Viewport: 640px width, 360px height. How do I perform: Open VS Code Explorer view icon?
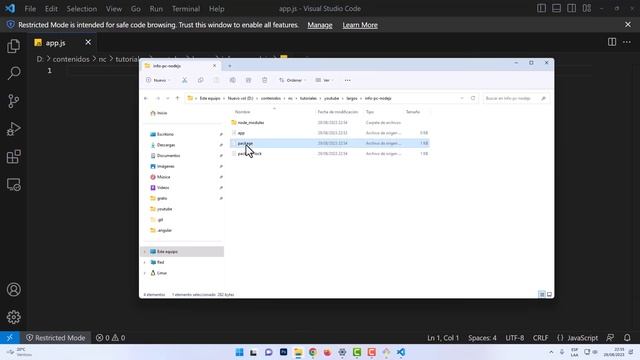[x=13, y=46]
